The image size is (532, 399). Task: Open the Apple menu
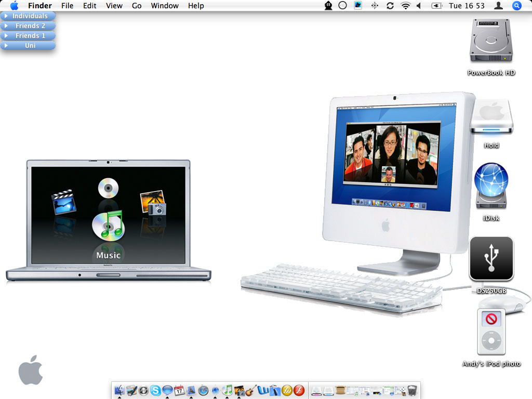[x=14, y=5]
